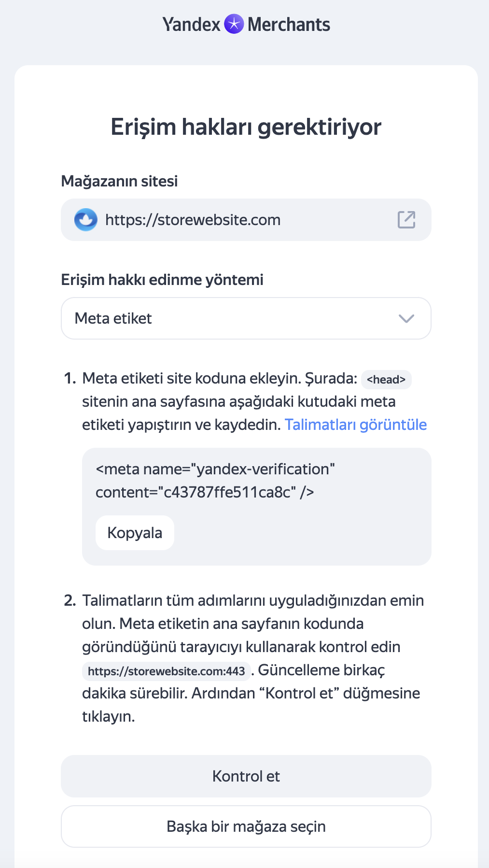This screenshot has width=489, height=868.
Task: Click the purple star logo icon
Action: tap(234, 24)
